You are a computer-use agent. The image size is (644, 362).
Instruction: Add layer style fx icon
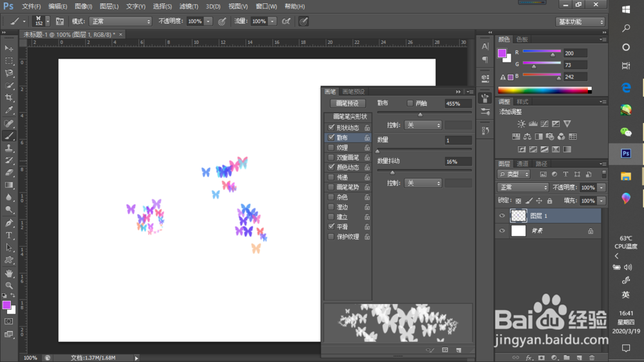pos(529,357)
